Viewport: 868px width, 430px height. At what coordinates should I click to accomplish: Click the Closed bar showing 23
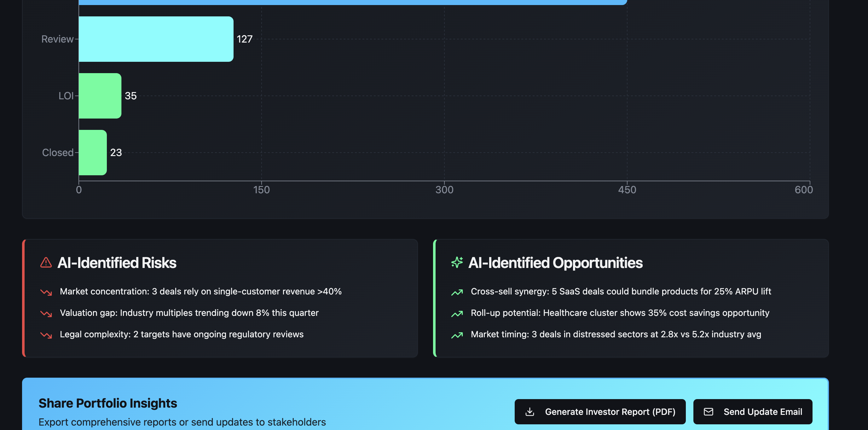point(93,152)
